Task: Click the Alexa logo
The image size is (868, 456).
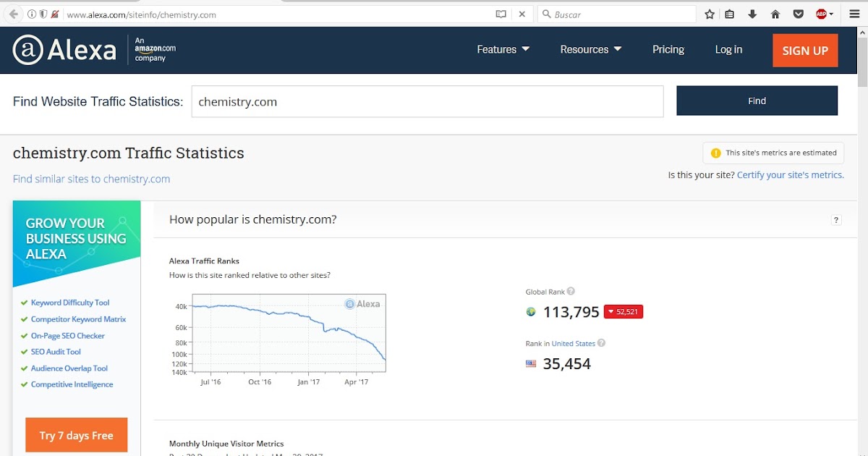Action: tap(64, 49)
